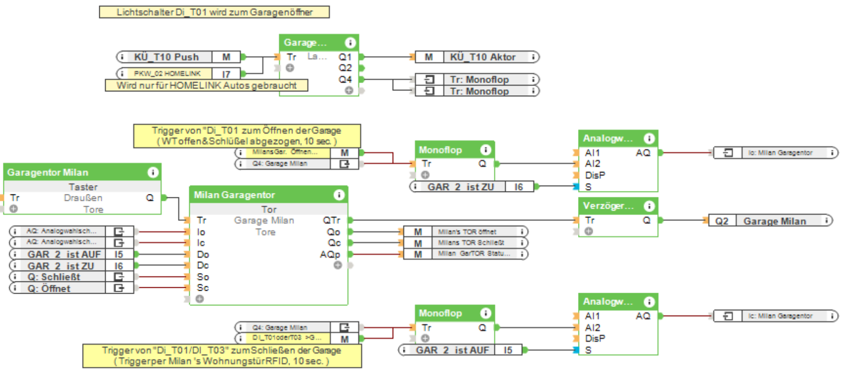Select the Q2 Garage Milan output connector
Viewport: 868px width, 384px height.
(771, 220)
